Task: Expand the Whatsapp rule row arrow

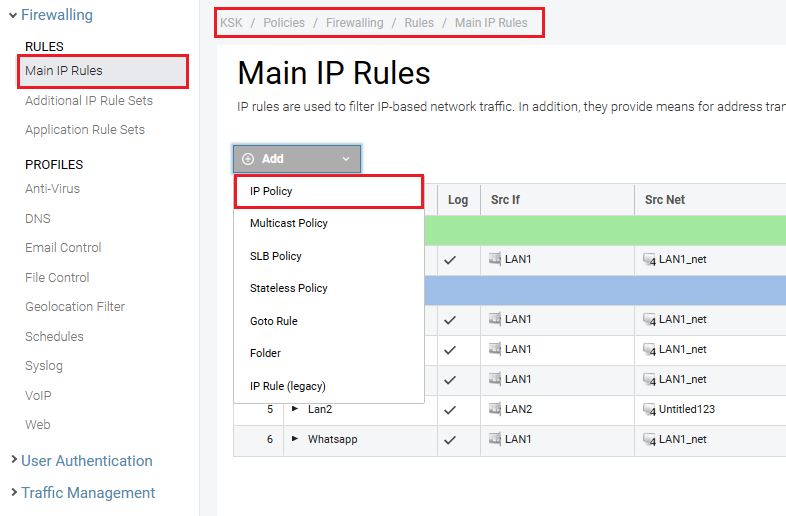Action: [295, 439]
